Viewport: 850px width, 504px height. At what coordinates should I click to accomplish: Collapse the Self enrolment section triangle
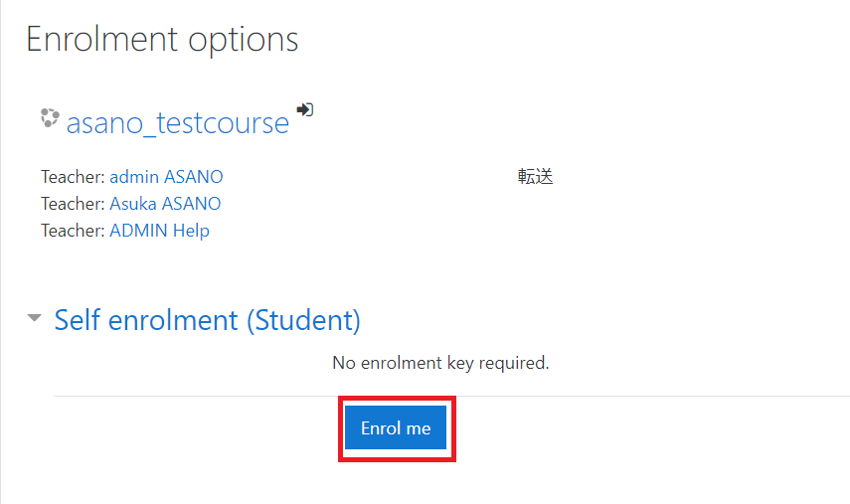[x=34, y=317]
